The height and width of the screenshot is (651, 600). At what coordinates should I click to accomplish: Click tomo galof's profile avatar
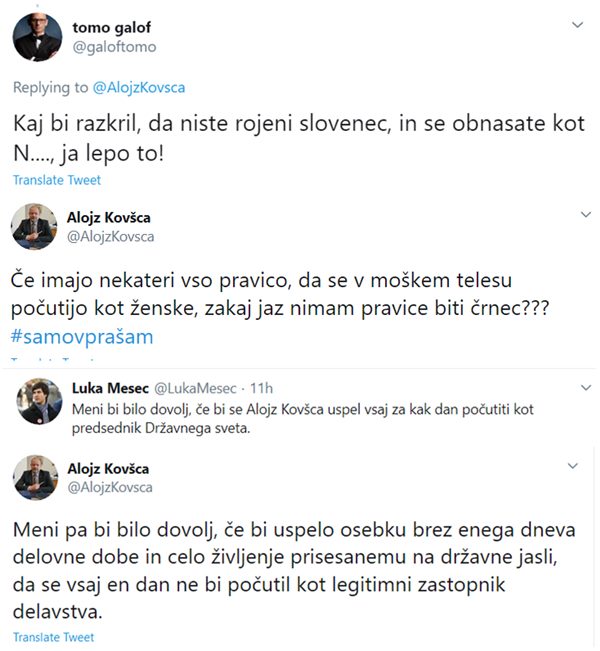[37, 37]
